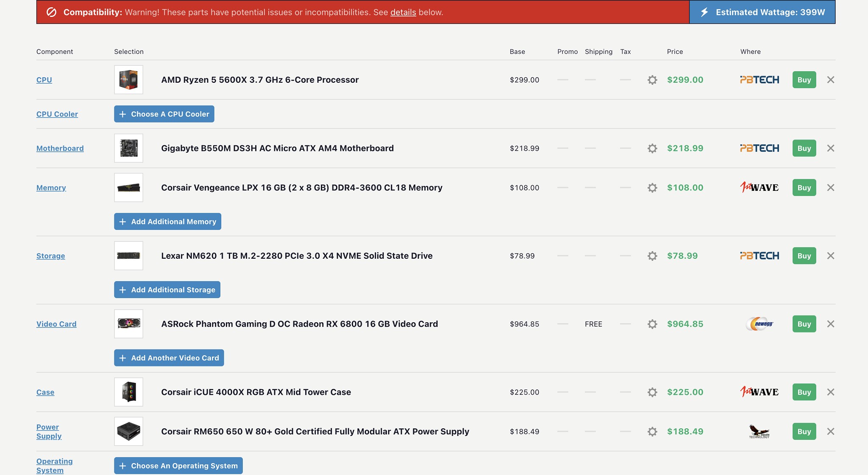Screen dimensions: 868x475
Task: Click 1st Wave logo in the Case row
Action: coord(759,391)
